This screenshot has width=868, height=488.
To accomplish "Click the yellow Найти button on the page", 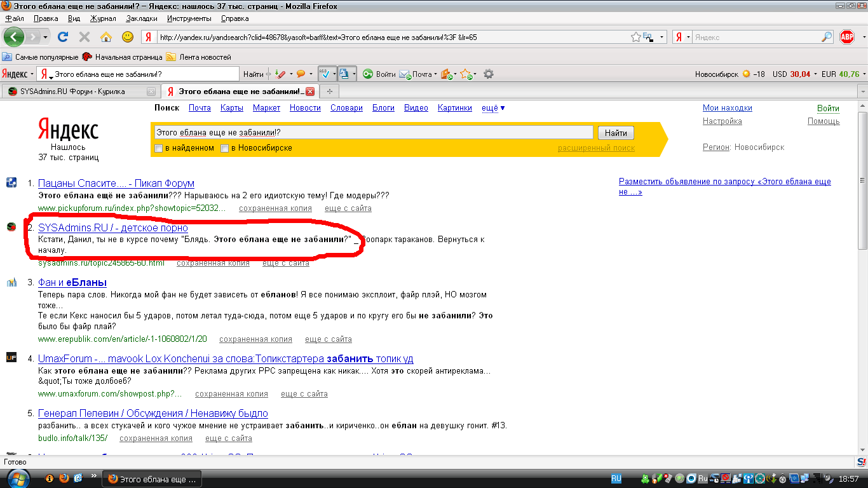I will 616,133.
